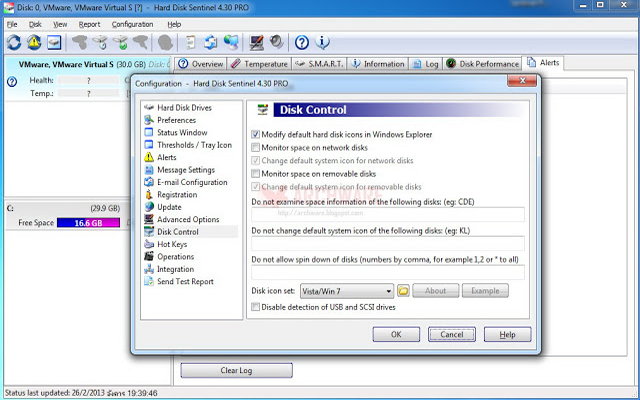Switch to the Alerts tab

[543, 63]
